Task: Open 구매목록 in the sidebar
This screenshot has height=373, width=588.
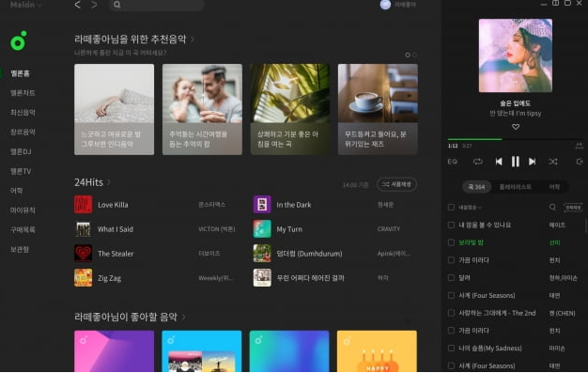Action: click(23, 229)
